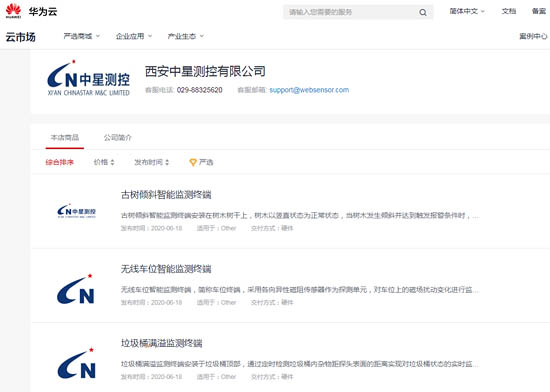This screenshot has width=550, height=392.
Task: Open the 古树倾斜智能监测终端 product thumbnail
Action: coord(76,211)
